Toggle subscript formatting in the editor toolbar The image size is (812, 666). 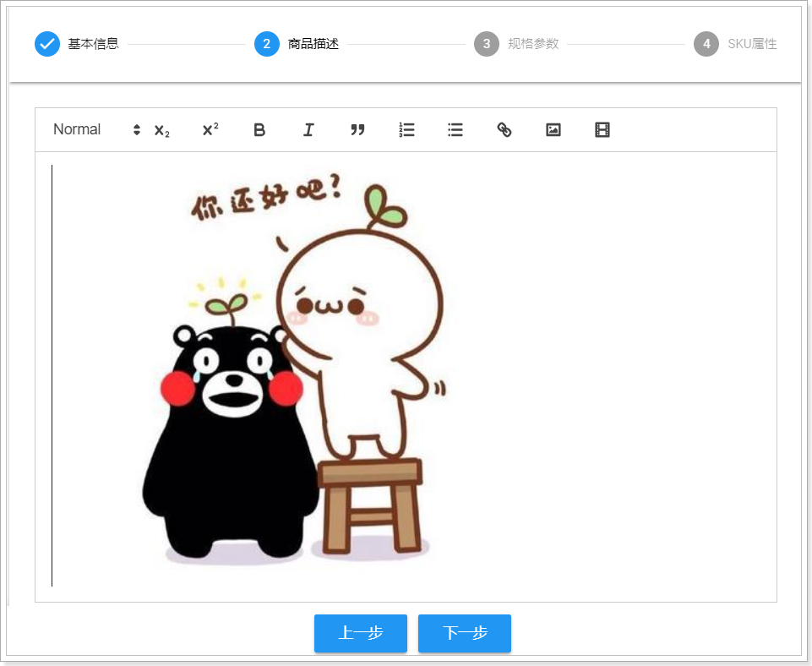pyautogui.click(x=161, y=130)
